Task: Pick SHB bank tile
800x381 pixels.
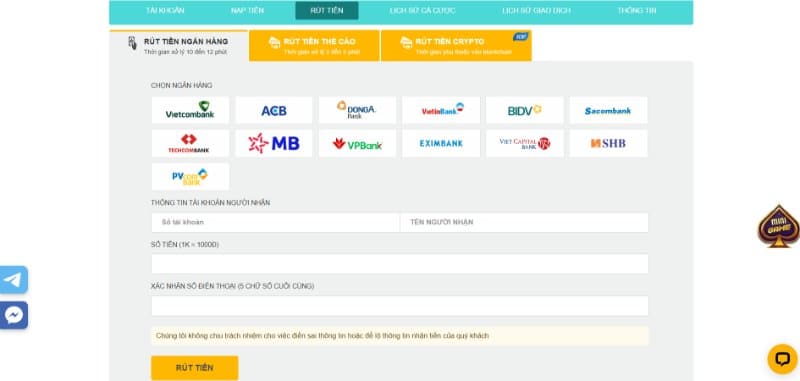Action: (608, 143)
